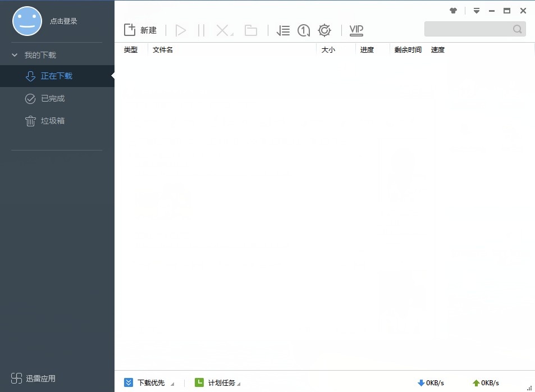Click the delete task X icon
The image size is (535, 392).
click(x=223, y=30)
